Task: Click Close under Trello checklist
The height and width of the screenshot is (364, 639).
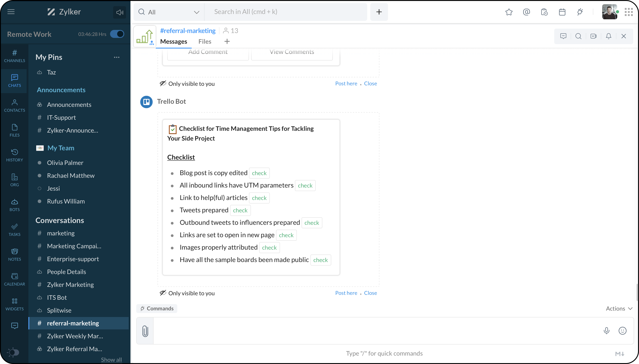Action: click(x=370, y=293)
